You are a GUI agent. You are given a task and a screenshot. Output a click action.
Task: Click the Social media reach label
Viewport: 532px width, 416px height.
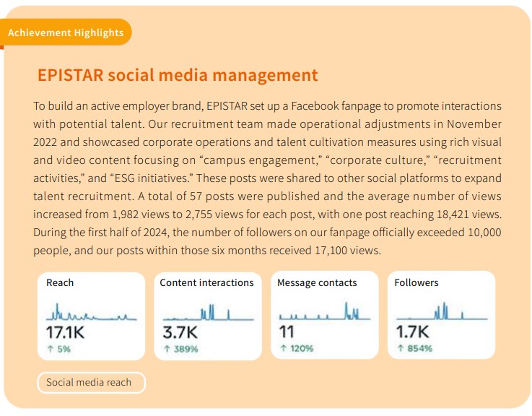point(90,382)
